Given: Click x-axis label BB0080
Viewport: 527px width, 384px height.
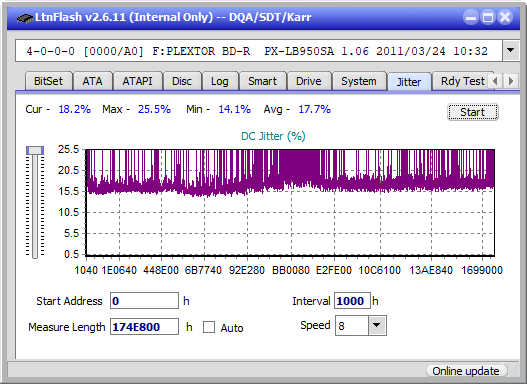Looking at the screenshot, I should (291, 270).
